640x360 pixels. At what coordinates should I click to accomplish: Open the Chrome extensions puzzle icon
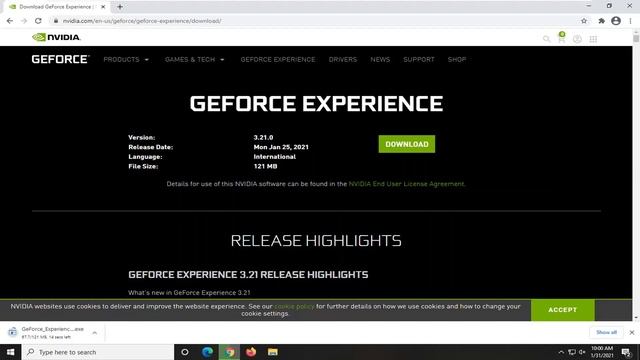click(601, 21)
